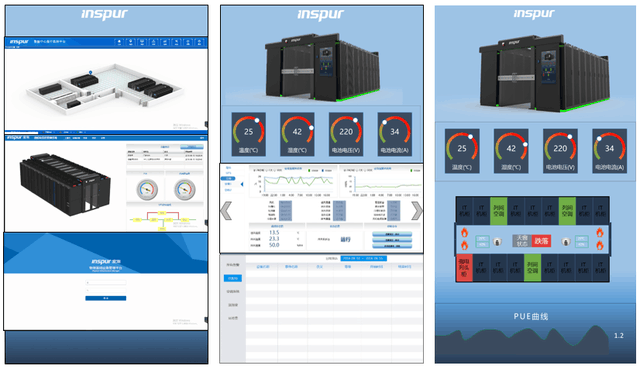Click the 220 battery voltage gauge in the right panel

point(560,151)
